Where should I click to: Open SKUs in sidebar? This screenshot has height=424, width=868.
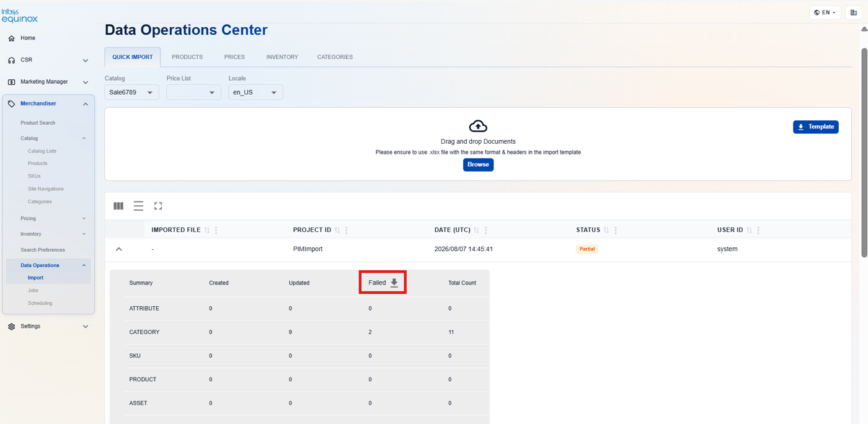34,176
